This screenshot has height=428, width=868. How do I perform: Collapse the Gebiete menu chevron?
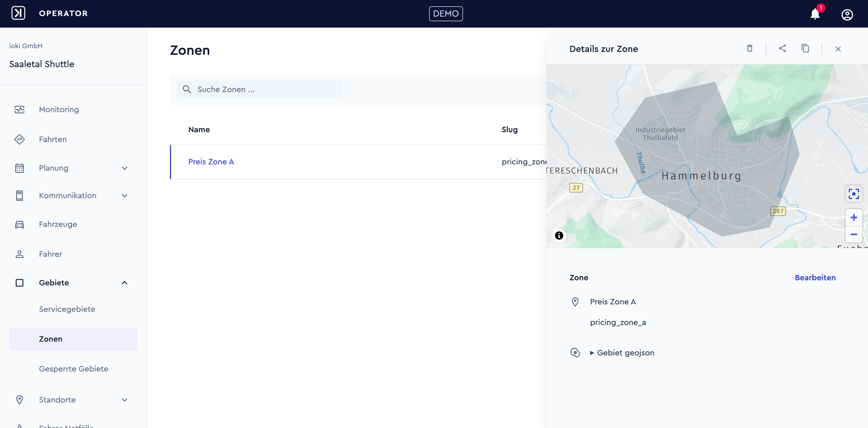pos(125,283)
